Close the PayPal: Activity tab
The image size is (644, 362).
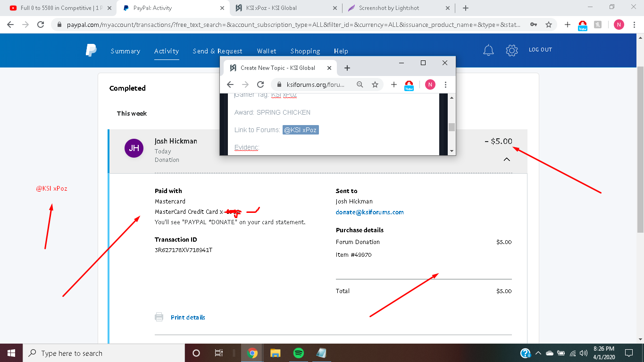[222, 8]
